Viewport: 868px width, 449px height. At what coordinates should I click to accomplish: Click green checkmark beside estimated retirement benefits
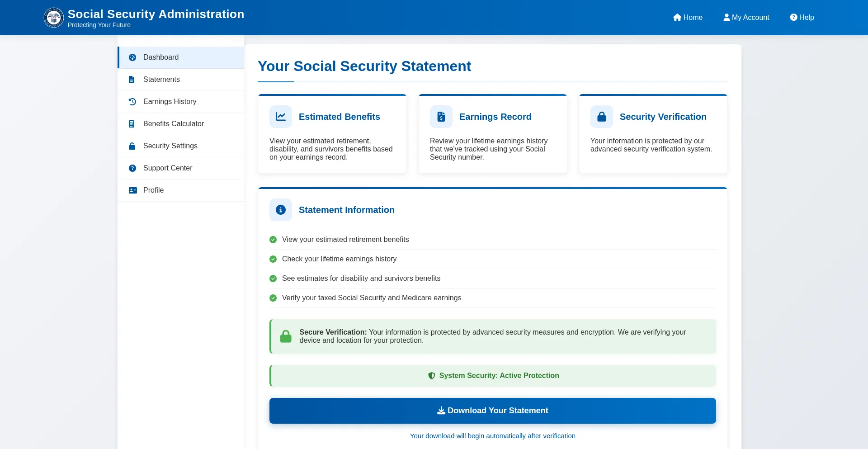tap(273, 240)
